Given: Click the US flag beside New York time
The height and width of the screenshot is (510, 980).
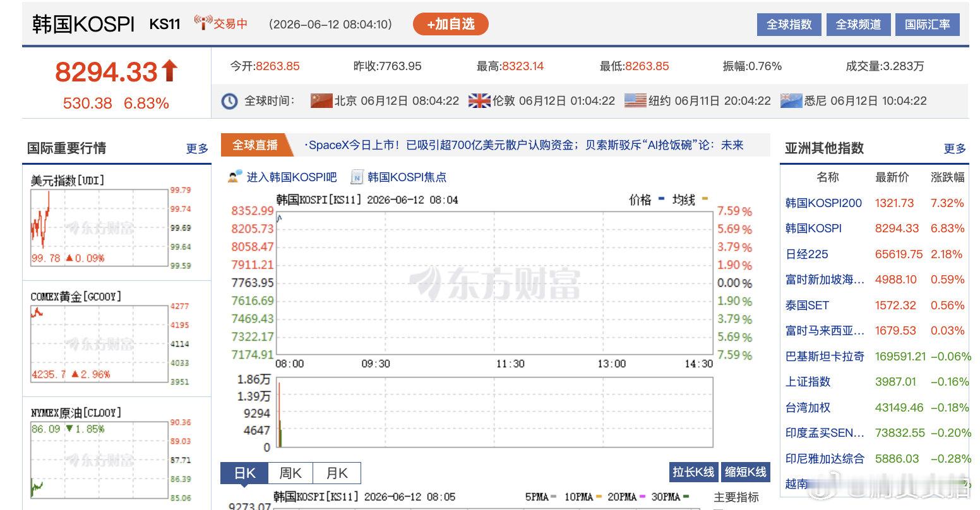Looking at the screenshot, I should (635, 100).
